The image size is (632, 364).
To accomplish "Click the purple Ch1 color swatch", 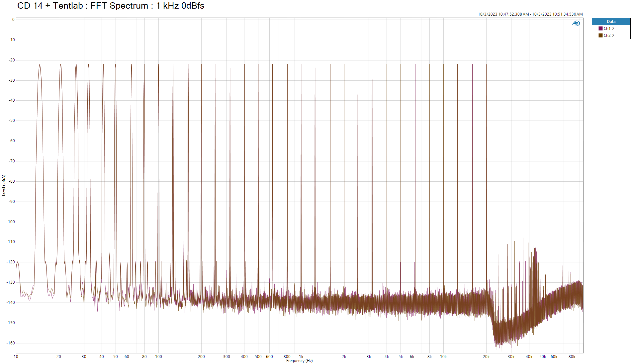I will point(600,29).
